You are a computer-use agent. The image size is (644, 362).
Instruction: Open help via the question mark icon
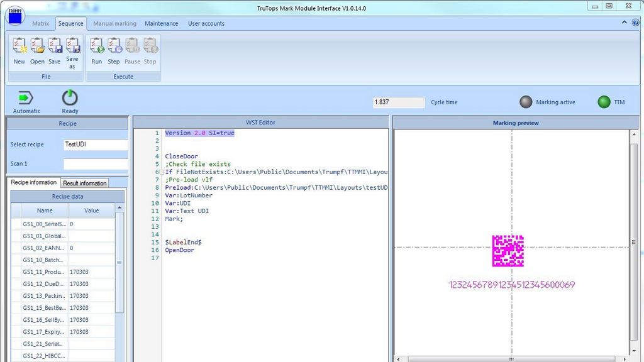click(635, 22)
